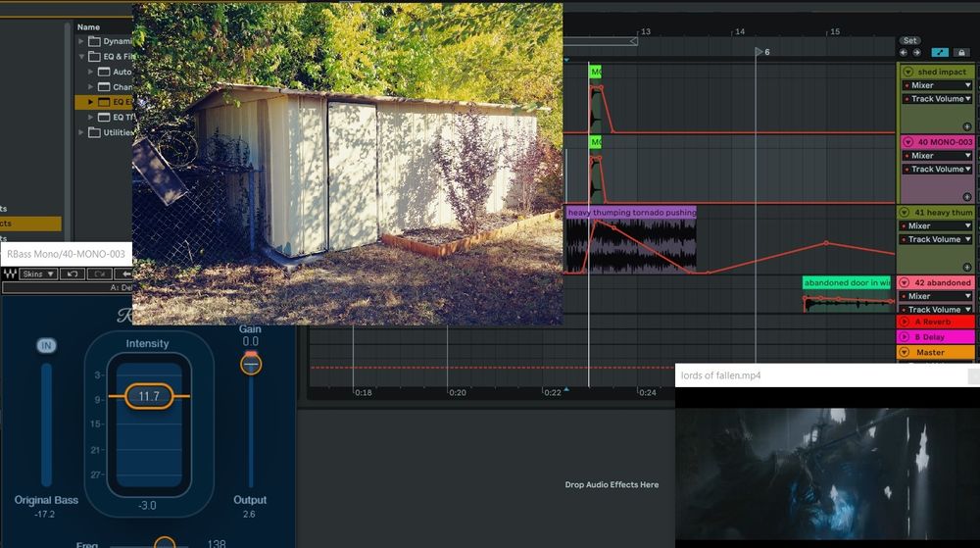Open Mixer device chooser on shed impact track

(938, 85)
